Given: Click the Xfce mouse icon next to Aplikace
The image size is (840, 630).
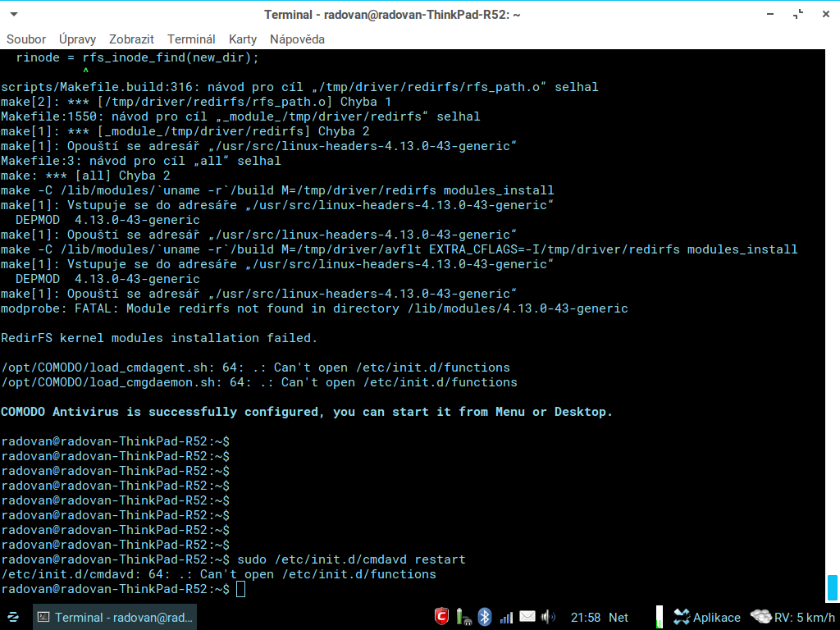Looking at the screenshot, I should [682, 617].
